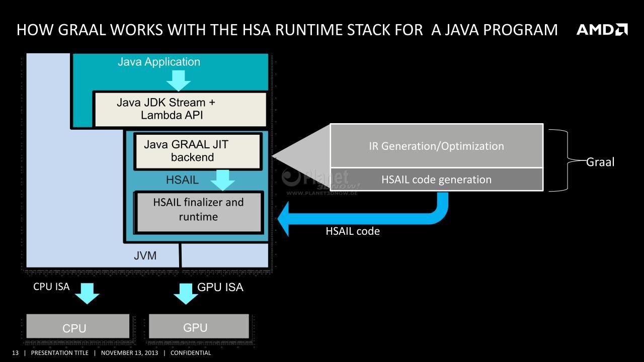This screenshot has width=644, height=362.
Task: Click PRESENTATION TITLE in the footer
Action: [x=59, y=353]
